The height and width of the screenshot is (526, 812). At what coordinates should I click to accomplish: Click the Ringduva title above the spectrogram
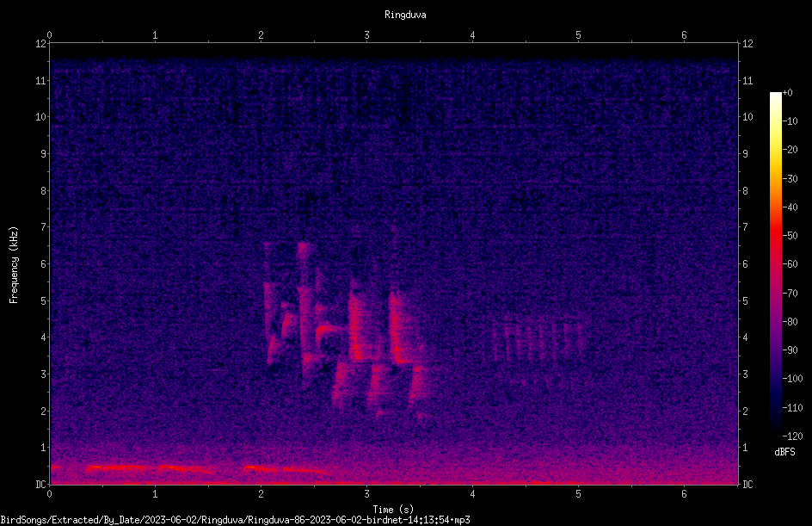(405, 15)
